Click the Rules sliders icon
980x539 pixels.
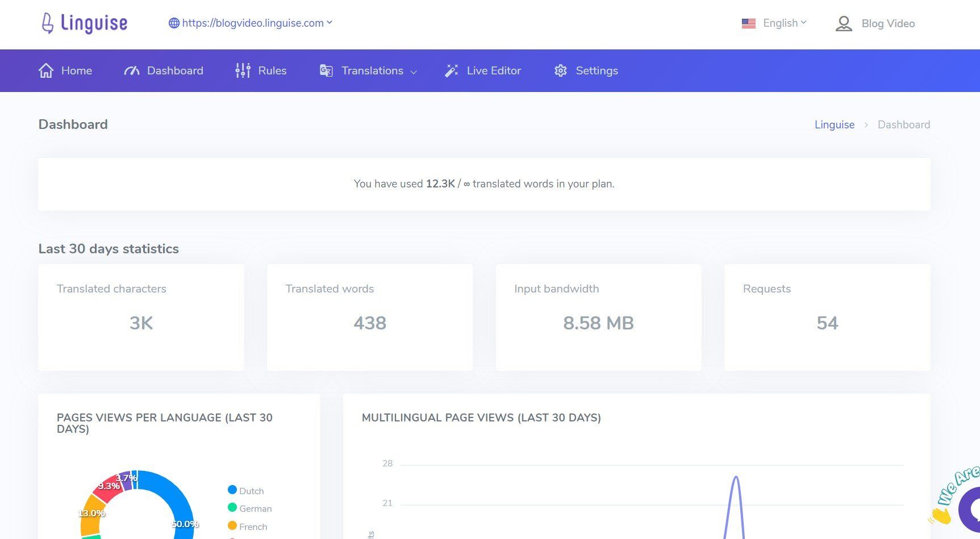pyautogui.click(x=243, y=70)
